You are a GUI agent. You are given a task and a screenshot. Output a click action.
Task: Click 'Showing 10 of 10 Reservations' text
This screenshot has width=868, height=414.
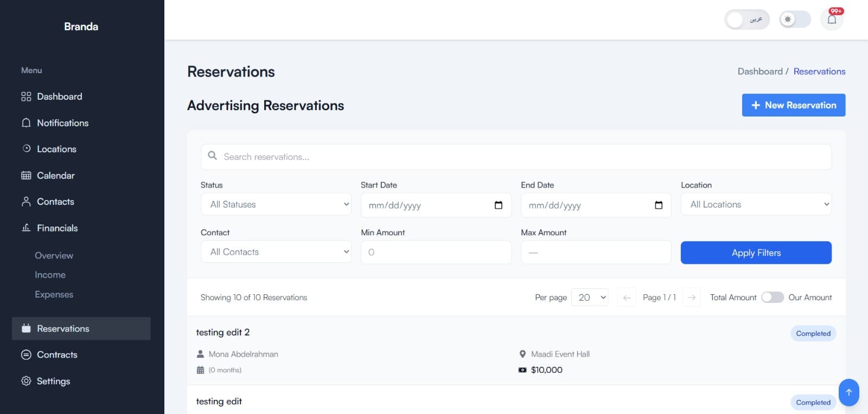254,297
